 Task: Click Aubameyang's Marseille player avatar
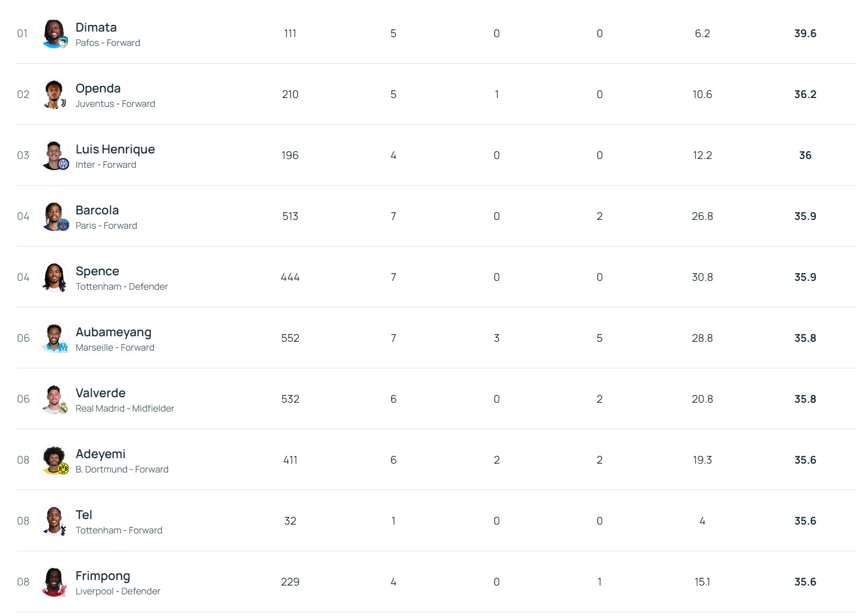click(x=54, y=338)
